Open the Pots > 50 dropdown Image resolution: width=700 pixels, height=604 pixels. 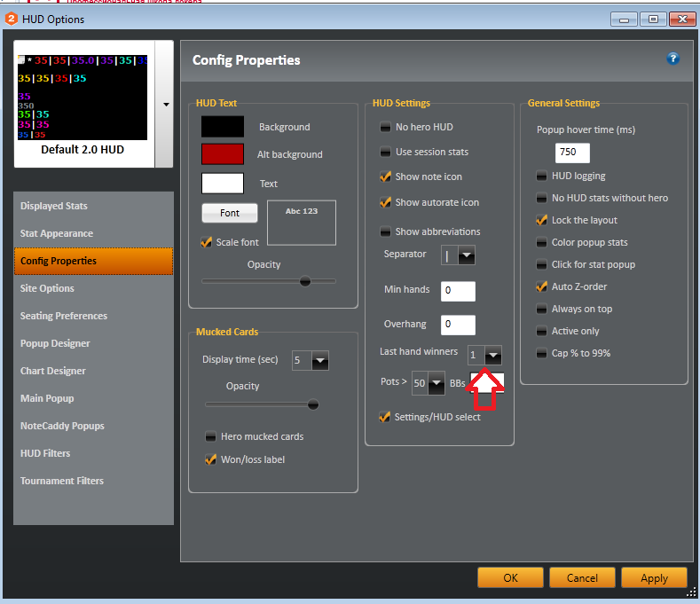437,383
